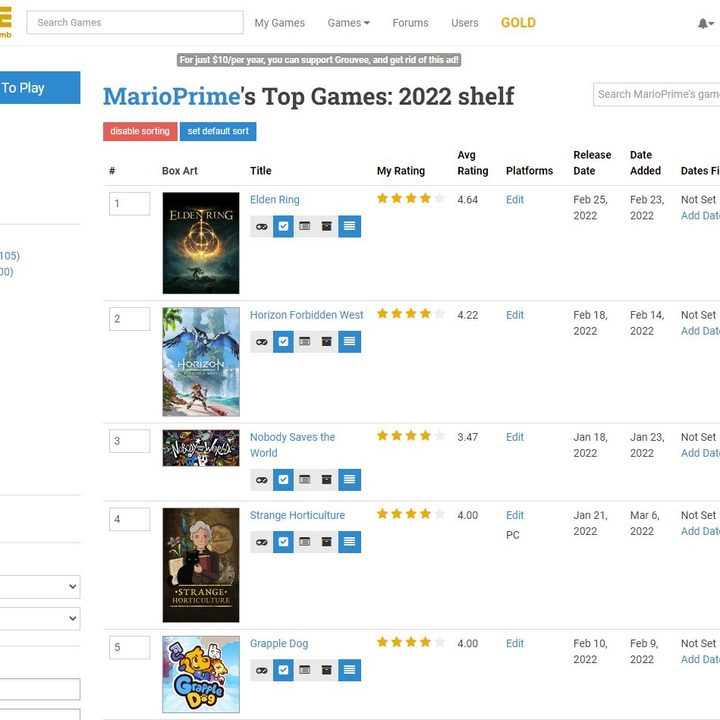Sort by Release Date column header
Viewport: 720px width, 720px height.
[x=592, y=163]
